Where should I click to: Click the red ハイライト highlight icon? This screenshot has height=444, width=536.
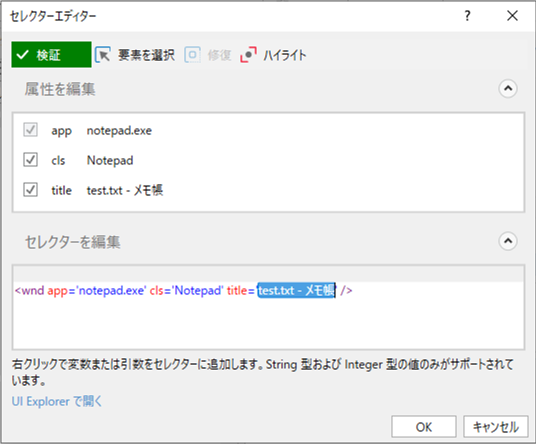pyautogui.click(x=249, y=55)
